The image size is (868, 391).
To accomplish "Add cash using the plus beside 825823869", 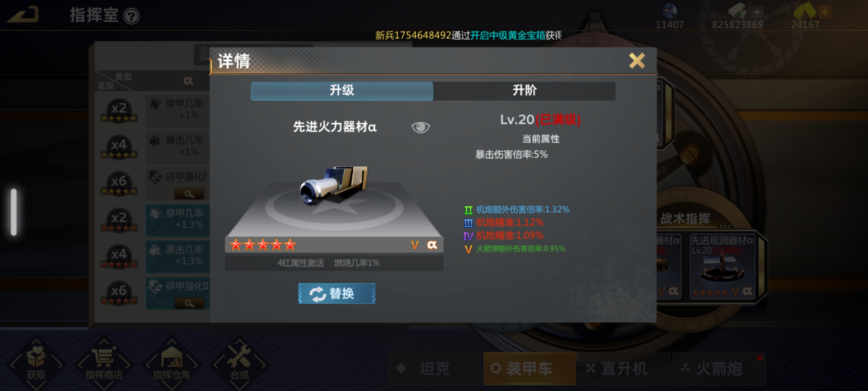I will 757,12.
